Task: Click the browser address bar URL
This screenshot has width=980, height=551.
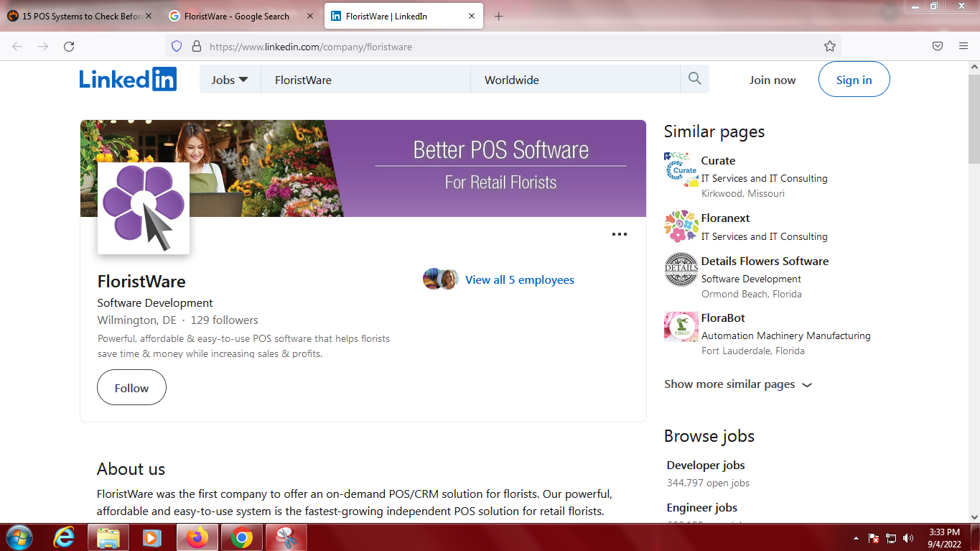Action: coord(311,47)
